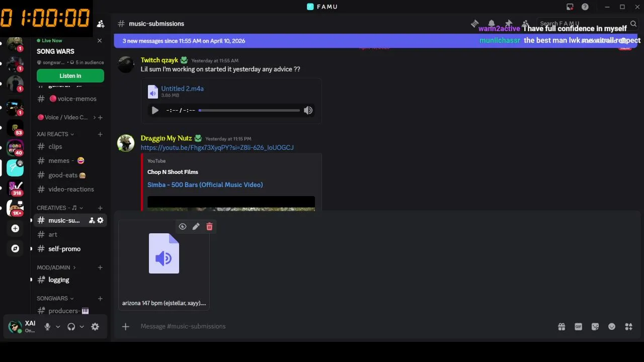The height and width of the screenshot is (362, 644).
Task: Select the teal server icon
Action: click(15, 168)
